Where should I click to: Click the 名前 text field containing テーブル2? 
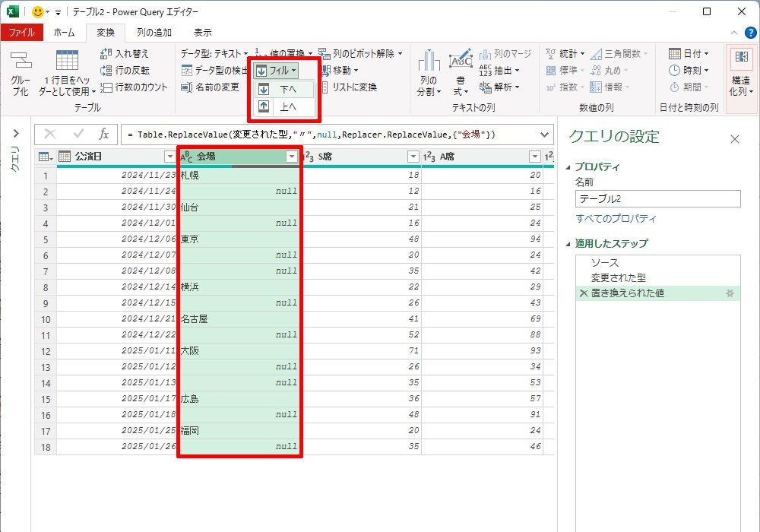(x=657, y=199)
